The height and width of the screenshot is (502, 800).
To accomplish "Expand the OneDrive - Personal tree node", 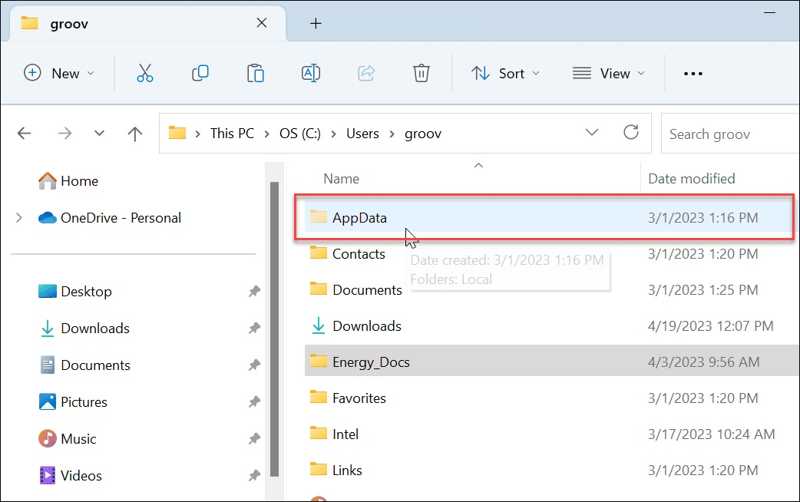I will coord(19,218).
